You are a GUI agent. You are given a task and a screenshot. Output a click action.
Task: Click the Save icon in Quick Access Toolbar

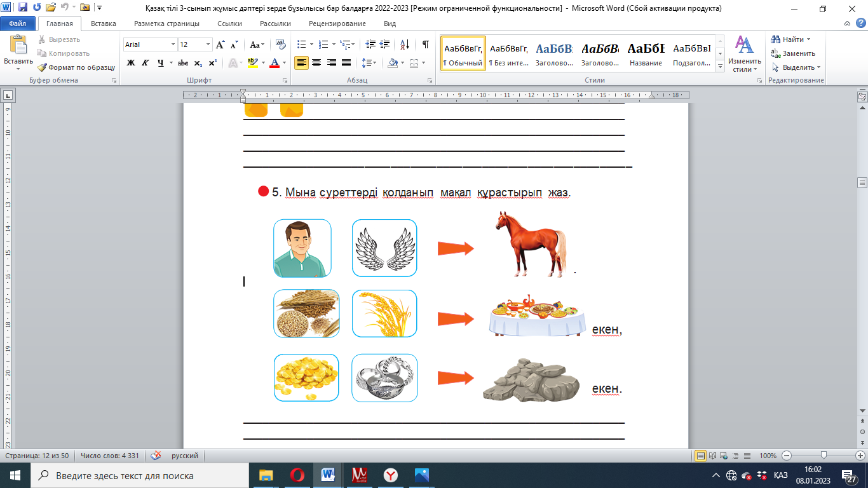23,8
